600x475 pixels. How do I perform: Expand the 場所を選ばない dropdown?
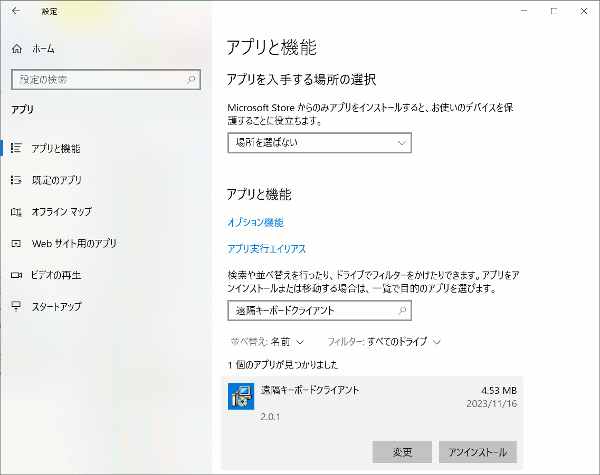point(319,143)
